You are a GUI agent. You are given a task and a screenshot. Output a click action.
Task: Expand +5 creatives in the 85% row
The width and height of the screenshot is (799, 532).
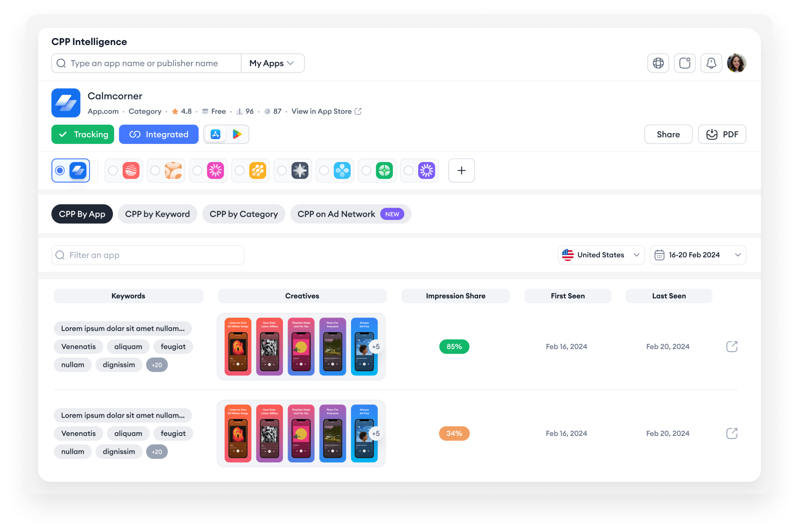click(x=376, y=346)
